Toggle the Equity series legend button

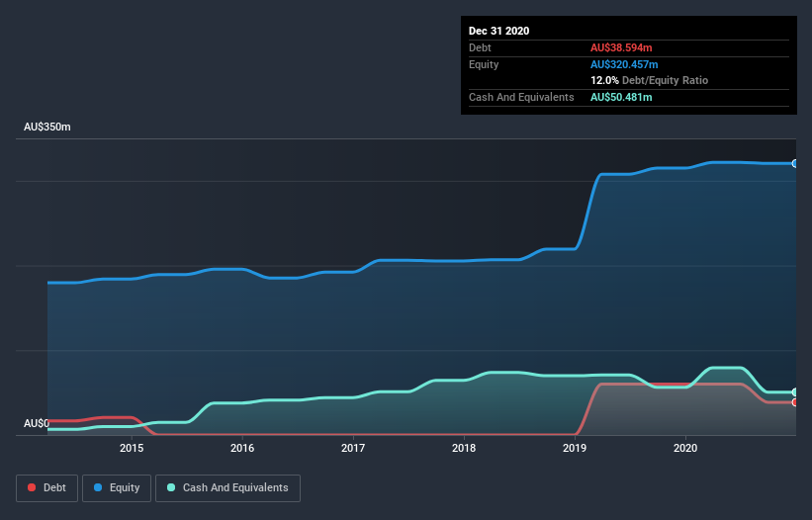[x=117, y=488]
